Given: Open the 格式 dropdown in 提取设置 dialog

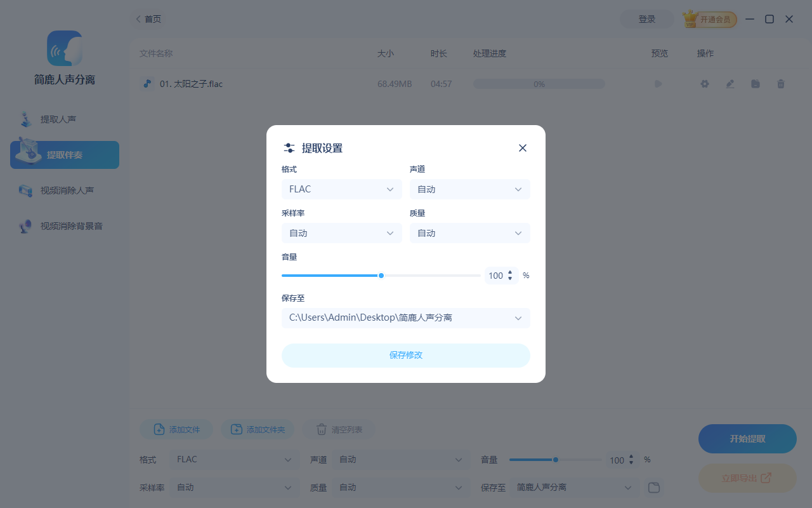Looking at the screenshot, I should pyautogui.click(x=341, y=189).
